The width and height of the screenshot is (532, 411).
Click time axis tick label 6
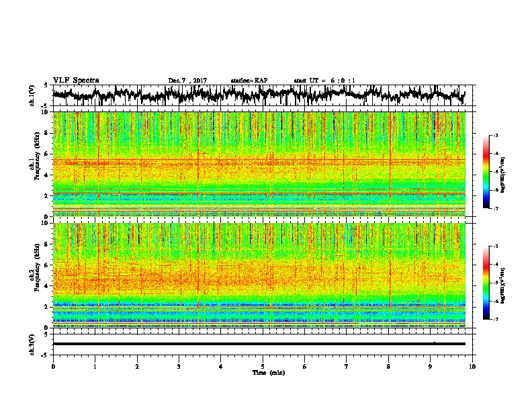tap(305, 367)
